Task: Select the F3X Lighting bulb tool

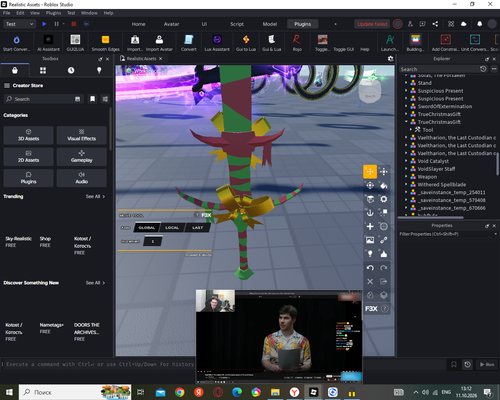Action: [370, 254]
